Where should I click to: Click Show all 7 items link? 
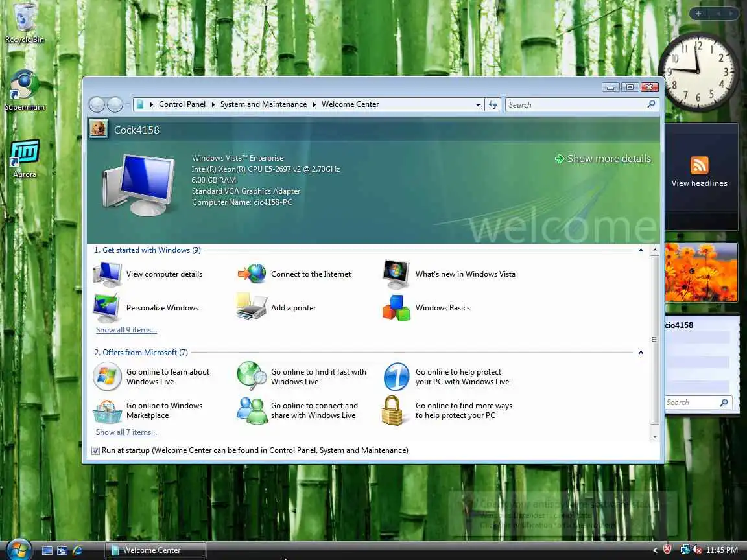126,432
